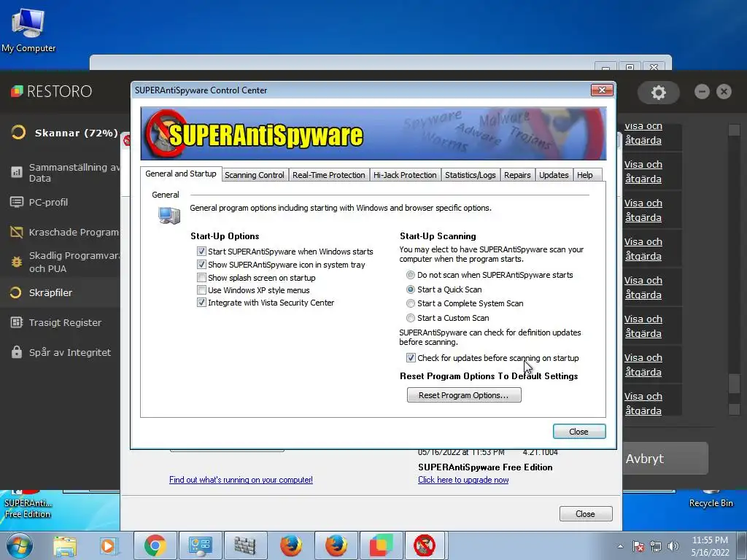
Task: Switch to the Hi-Jack Protection tab
Action: pyautogui.click(x=405, y=175)
